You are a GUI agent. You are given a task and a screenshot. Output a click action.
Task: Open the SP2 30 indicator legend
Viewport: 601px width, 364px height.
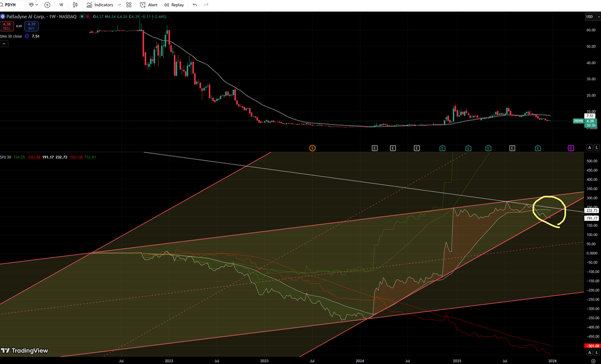[7, 157]
